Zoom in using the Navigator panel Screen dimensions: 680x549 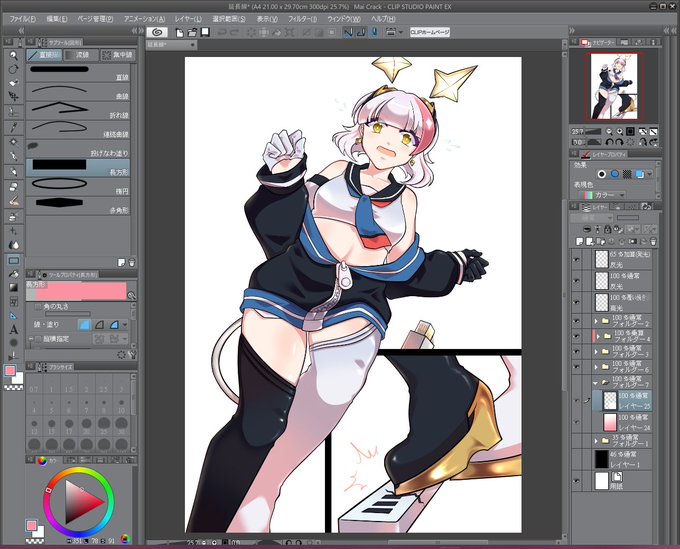[x=620, y=131]
